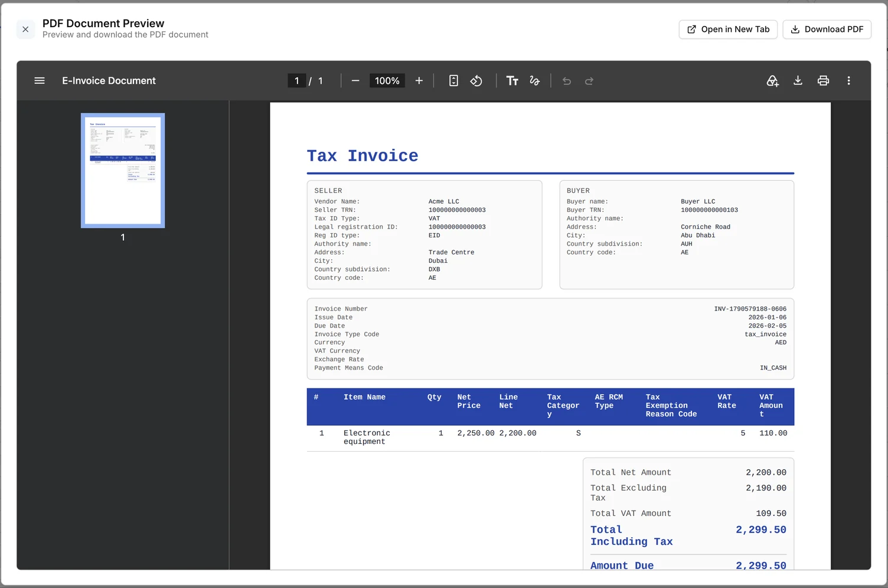Click the Electronic equipment item name
The height and width of the screenshot is (588, 888).
pyautogui.click(x=367, y=437)
